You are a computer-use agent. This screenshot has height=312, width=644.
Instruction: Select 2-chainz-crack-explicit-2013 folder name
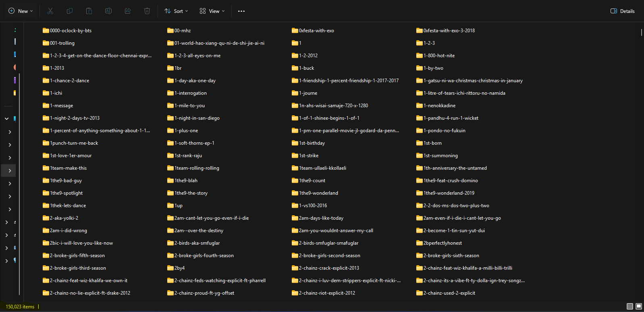click(x=329, y=268)
